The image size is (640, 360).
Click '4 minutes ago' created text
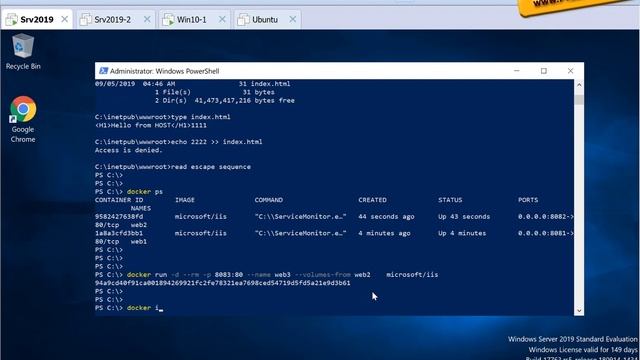click(x=384, y=233)
